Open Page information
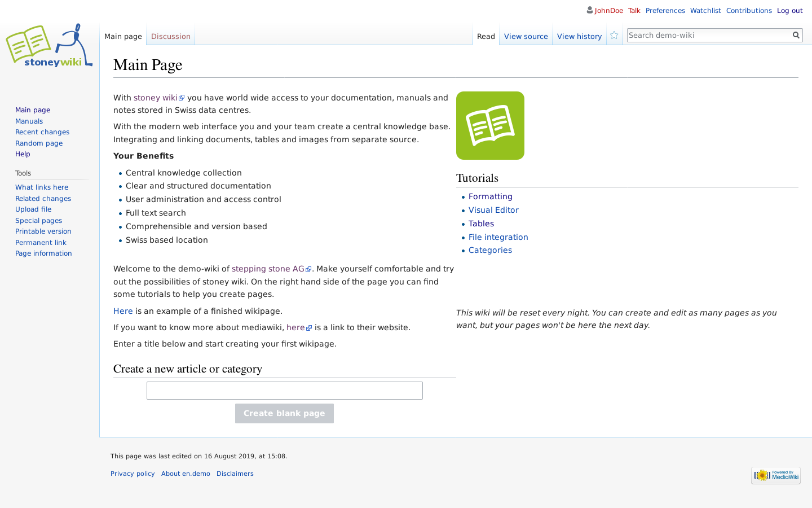The height and width of the screenshot is (508, 812). click(43, 253)
